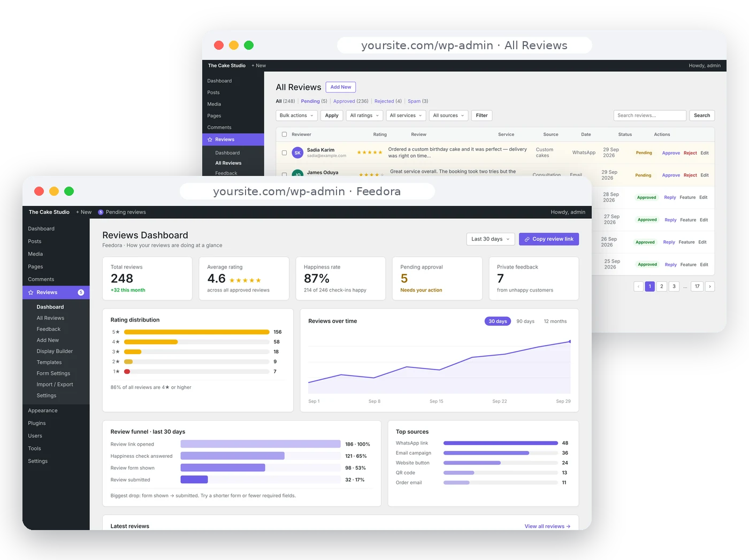
Task: Open Form Settings in the sidebar
Action: pos(53,374)
